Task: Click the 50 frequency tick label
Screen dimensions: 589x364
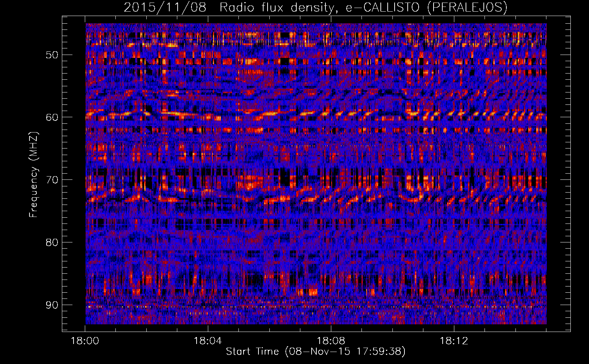Action: tap(52, 55)
